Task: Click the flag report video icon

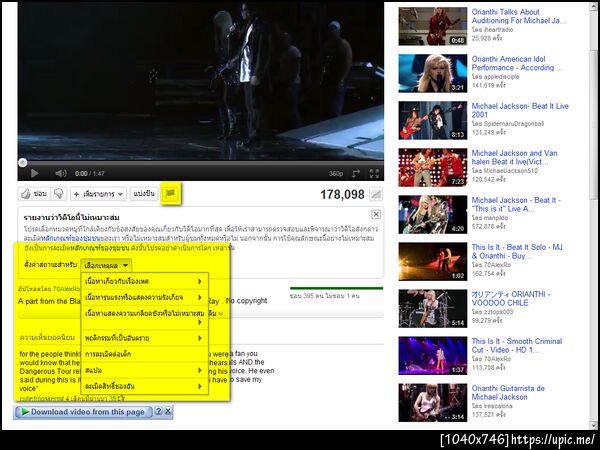Action: (170, 194)
